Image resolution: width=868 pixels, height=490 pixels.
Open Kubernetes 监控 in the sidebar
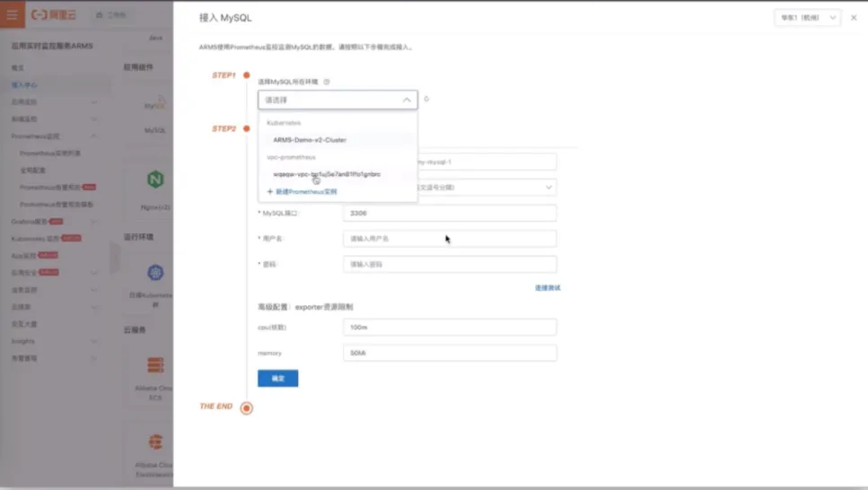point(35,239)
